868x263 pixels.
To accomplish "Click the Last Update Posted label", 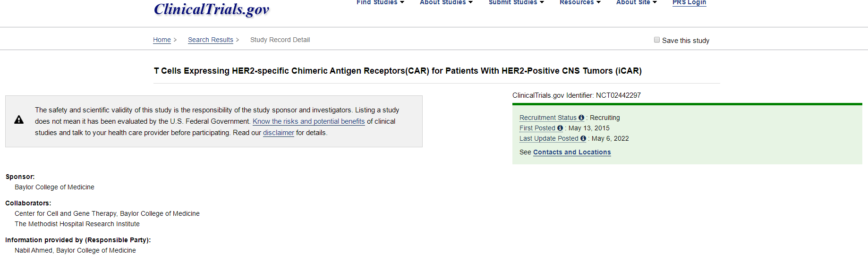I will point(549,138).
